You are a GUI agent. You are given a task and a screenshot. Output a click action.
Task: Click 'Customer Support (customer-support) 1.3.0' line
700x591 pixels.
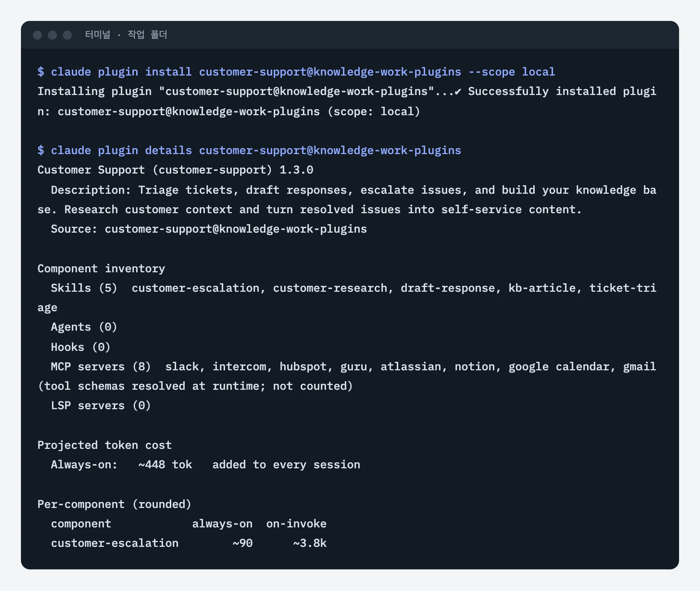175,170
